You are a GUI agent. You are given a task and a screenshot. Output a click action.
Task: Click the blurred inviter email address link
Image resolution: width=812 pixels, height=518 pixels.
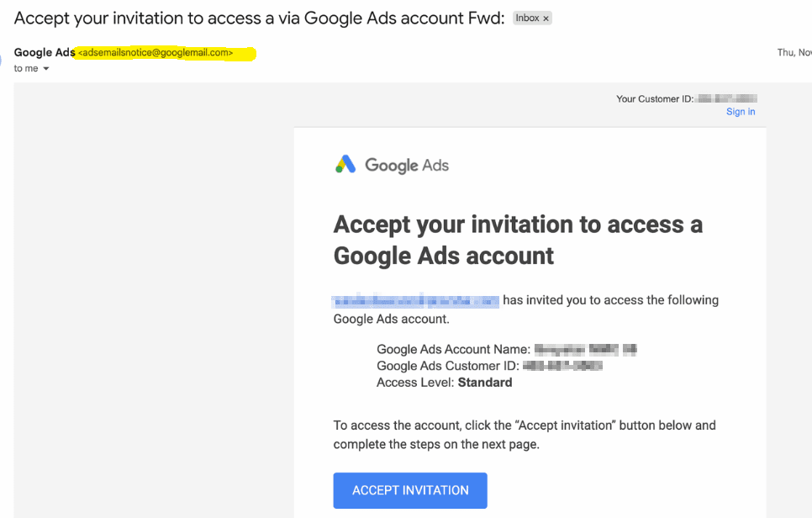pyautogui.click(x=416, y=300)
